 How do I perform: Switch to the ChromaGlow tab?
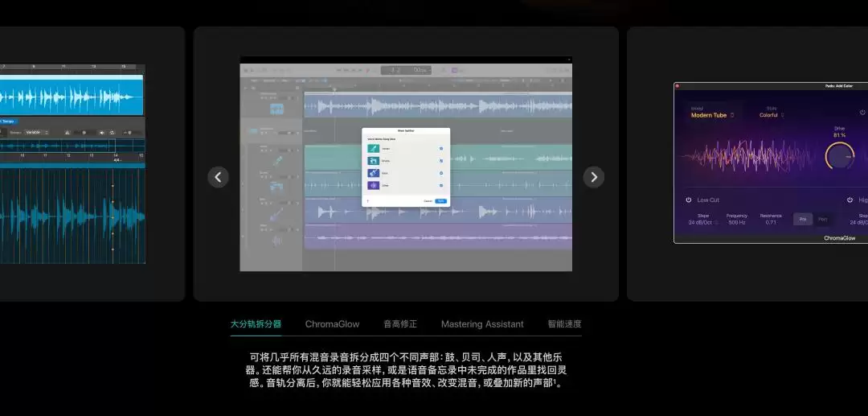[x=332, y=324]
